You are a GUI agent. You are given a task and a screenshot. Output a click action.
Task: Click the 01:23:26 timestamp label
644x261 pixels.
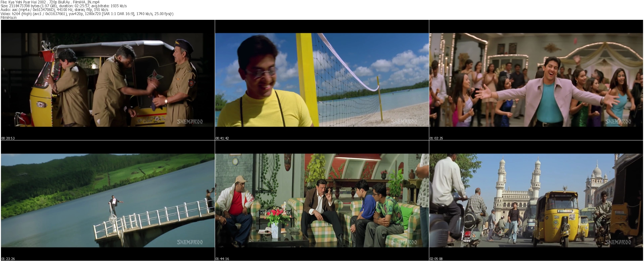(8, 259)
